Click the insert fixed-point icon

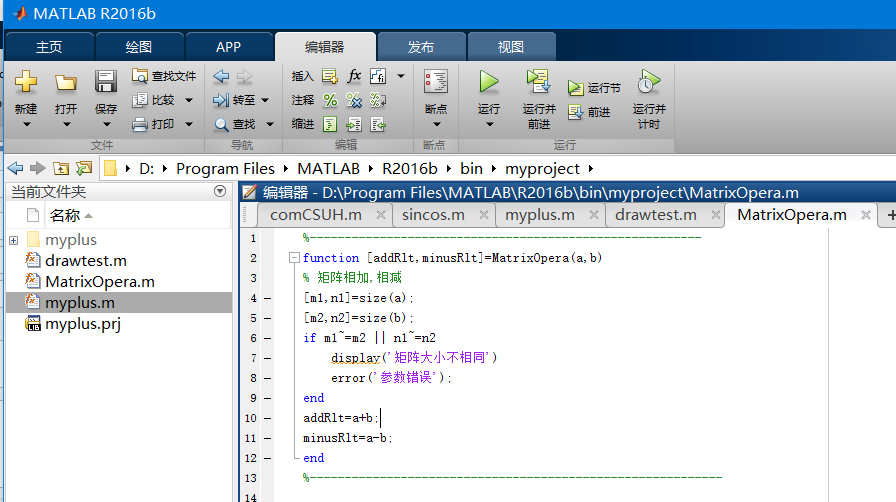pos(378,76)
